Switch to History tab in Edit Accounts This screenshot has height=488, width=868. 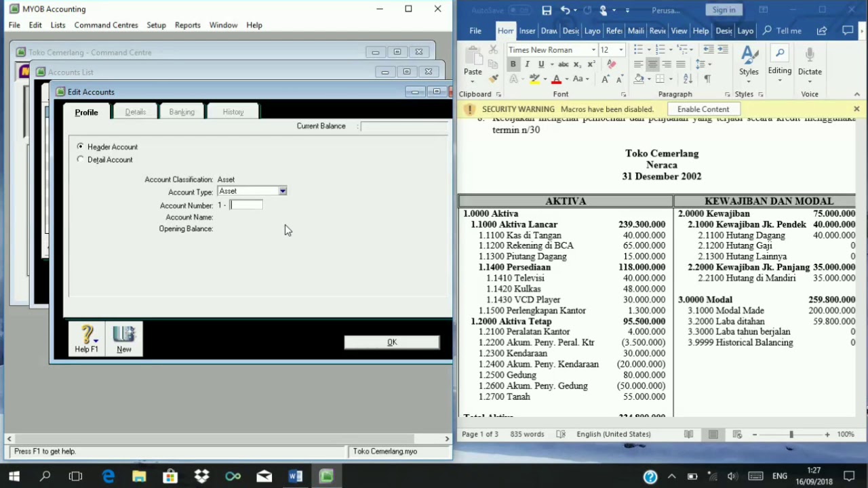(x=233, y=112)
